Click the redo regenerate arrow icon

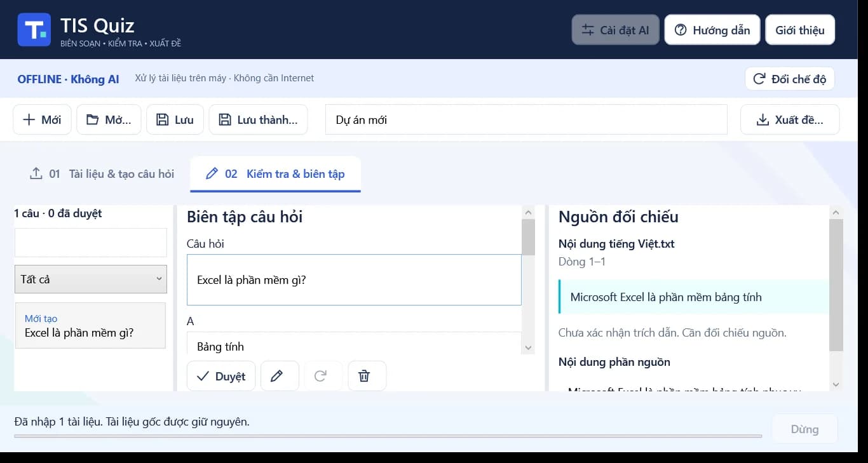(x=323, y=376)
